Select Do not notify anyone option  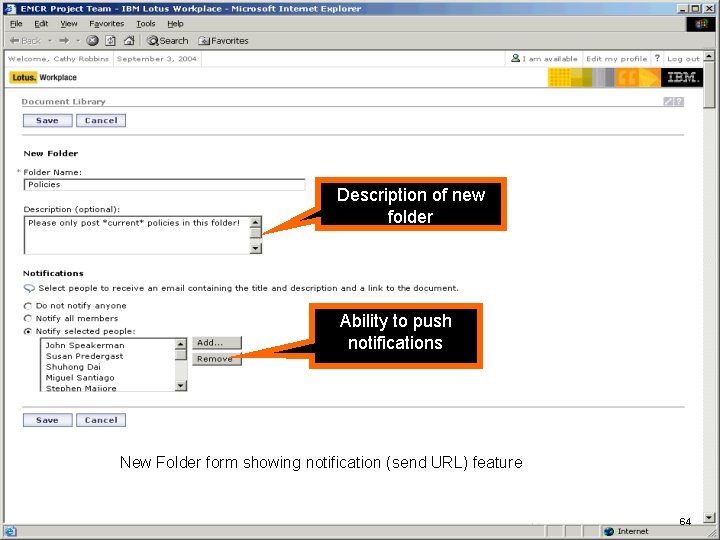click(x=28, y=306)
